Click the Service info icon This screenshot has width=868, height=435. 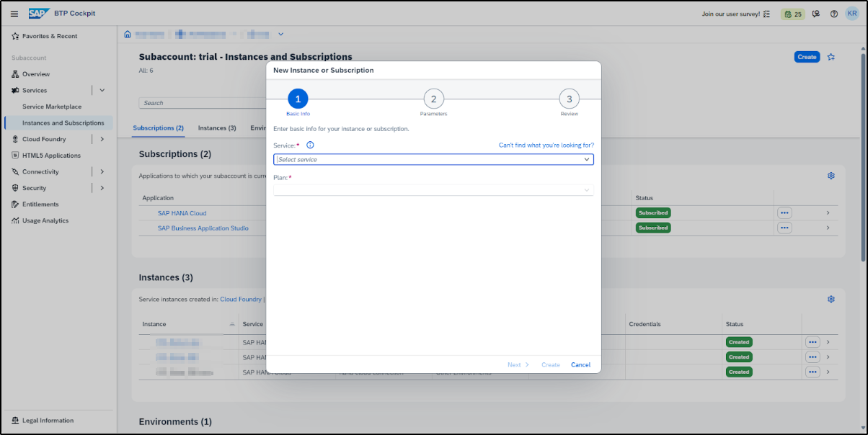[310, 145]
